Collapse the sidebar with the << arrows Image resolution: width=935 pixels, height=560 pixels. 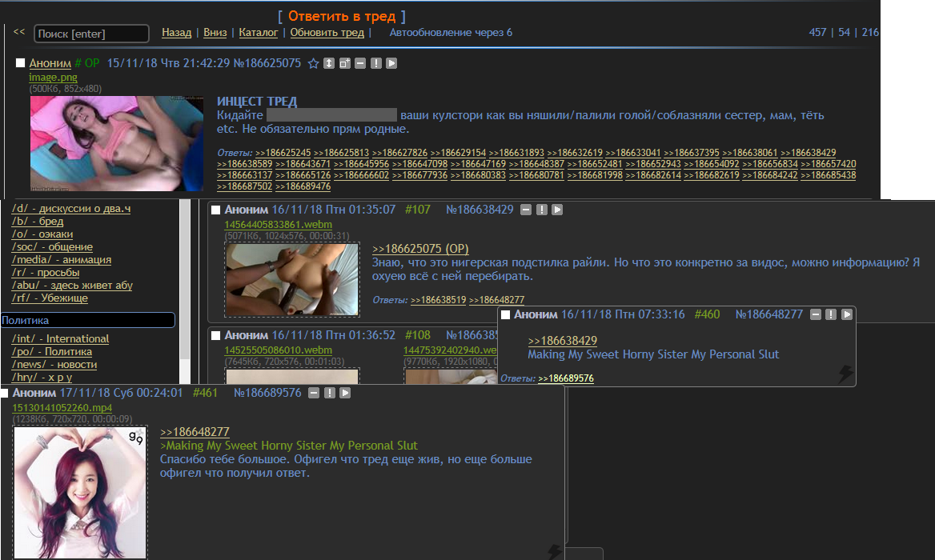19,33
